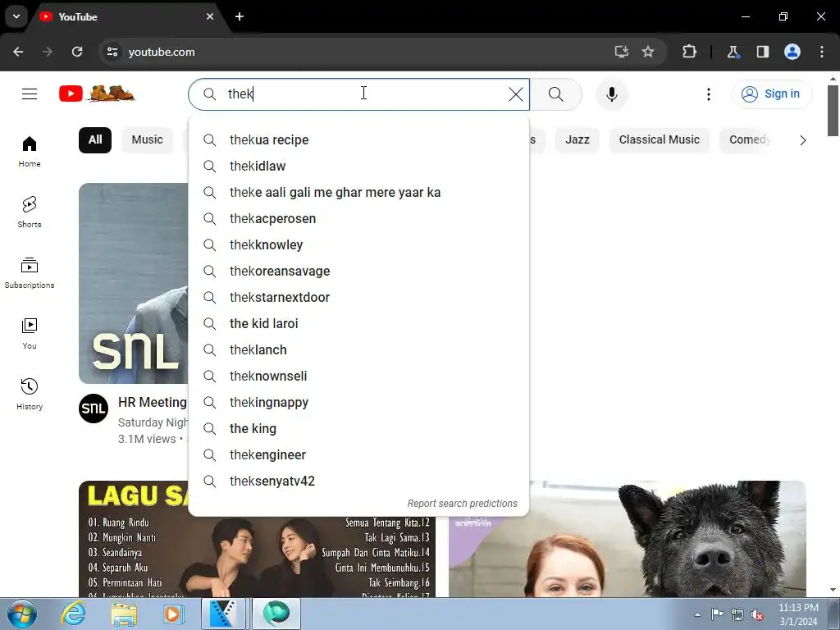Launch Internet Explorer from taskbar
Image resolution: width=840 pixels, height=630 pixels.
click(73, 614)
